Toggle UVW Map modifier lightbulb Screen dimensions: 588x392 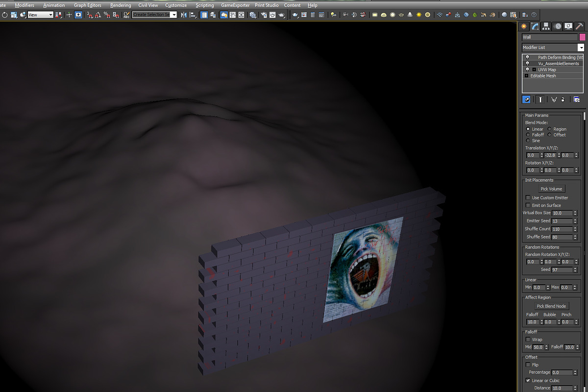(x=527, y=70)
